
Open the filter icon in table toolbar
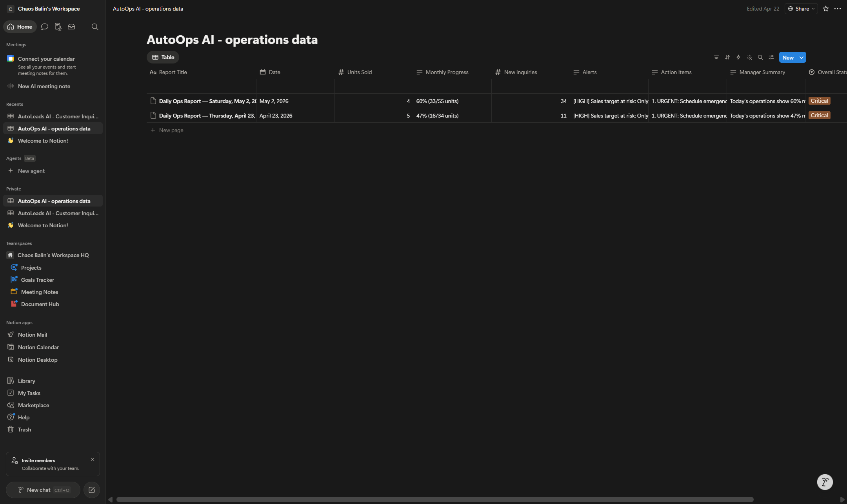point(716,57)
